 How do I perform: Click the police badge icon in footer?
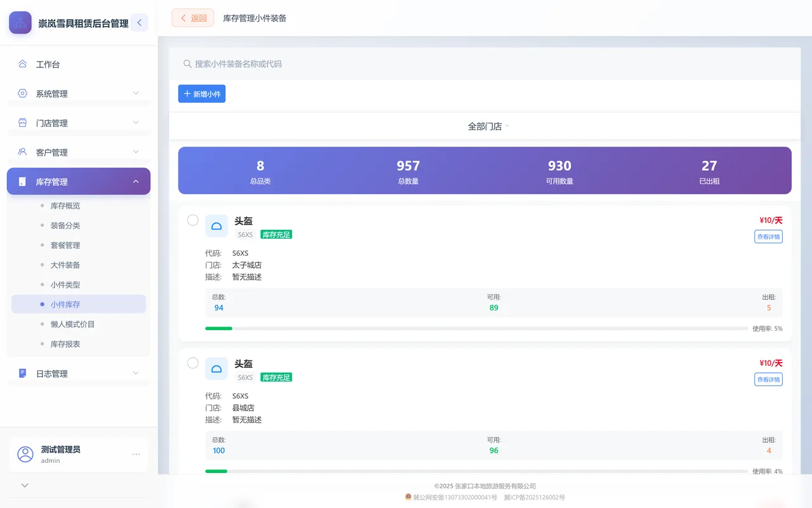(409, 497)
